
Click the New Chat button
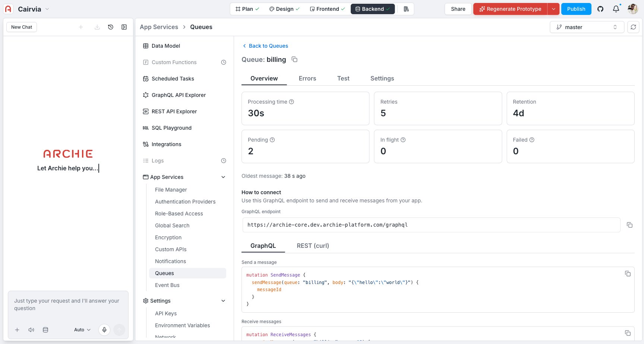22,27
